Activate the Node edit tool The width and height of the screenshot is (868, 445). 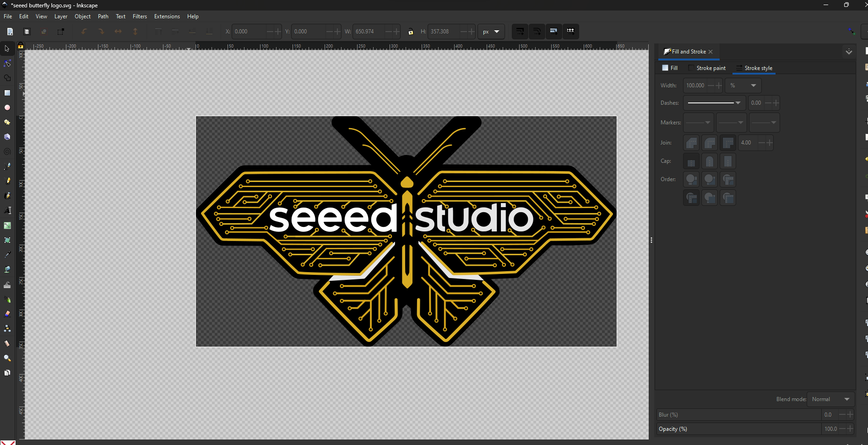7,63
